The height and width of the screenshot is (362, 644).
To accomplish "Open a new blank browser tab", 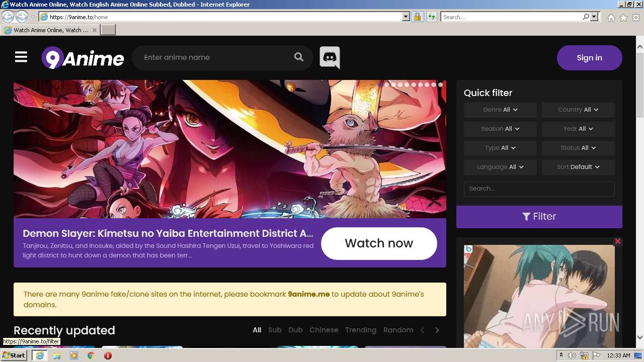I will [108, 30].
